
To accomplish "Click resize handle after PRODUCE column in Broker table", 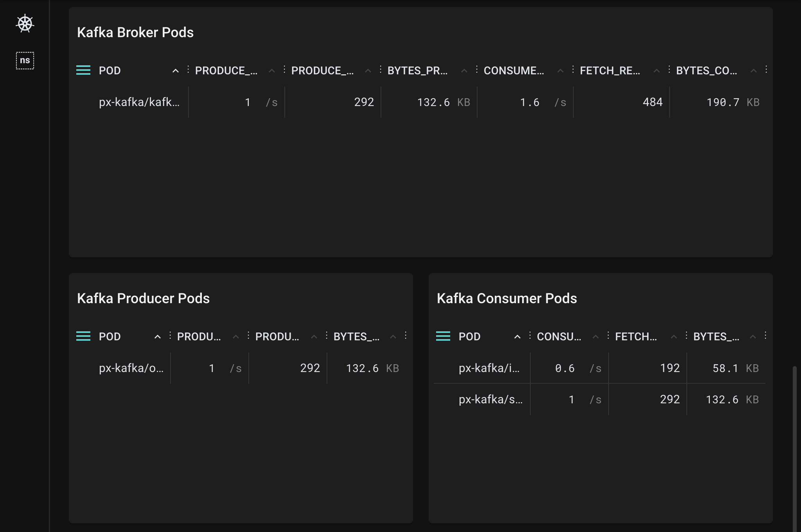I will pyautogui.click(x=284, y=70).
